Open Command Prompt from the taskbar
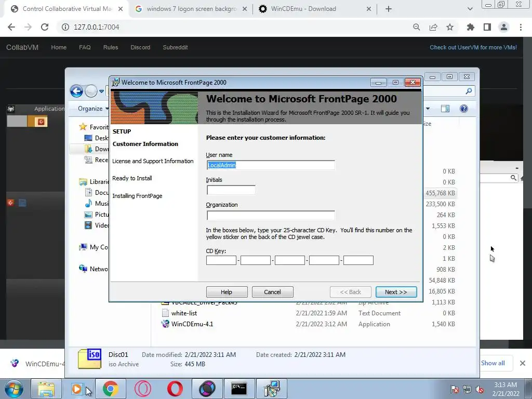The height and width of the screenshot is (399, 532). pos(239,389)
